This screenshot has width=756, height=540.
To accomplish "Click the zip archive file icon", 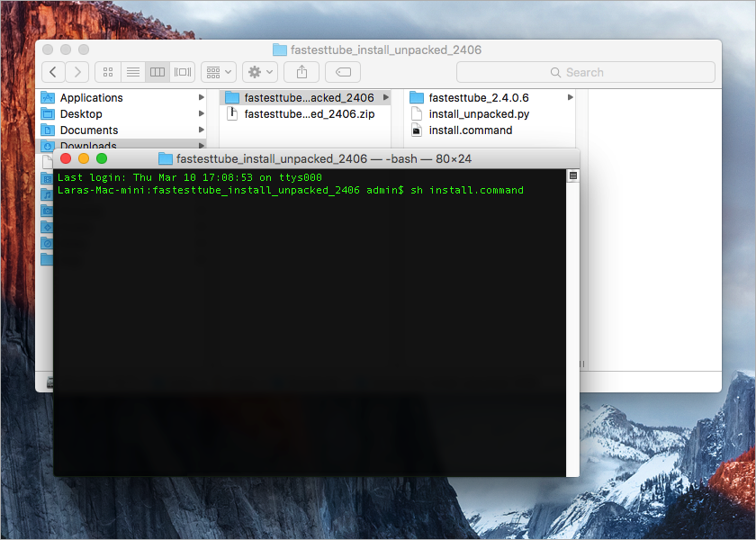I will (232, 113).
